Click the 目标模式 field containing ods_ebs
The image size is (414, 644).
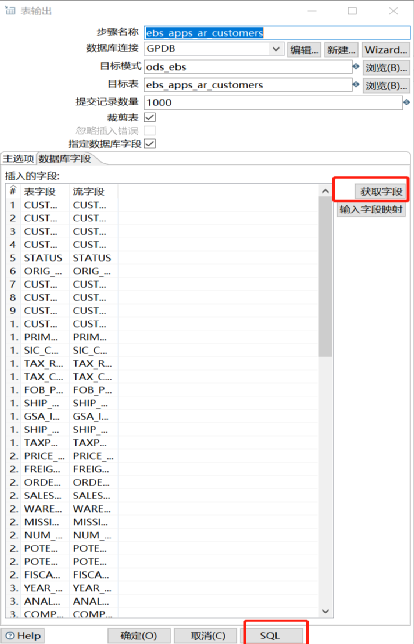click(248, 67)
